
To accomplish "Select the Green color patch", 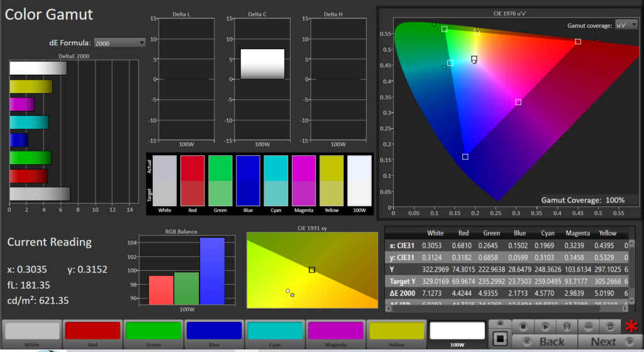I will coord(153,331).
